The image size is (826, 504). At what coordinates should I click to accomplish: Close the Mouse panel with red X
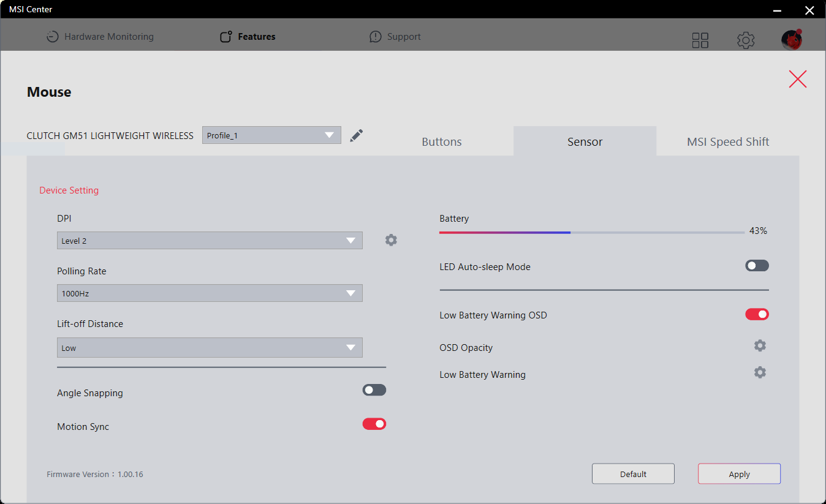(798, 79)
